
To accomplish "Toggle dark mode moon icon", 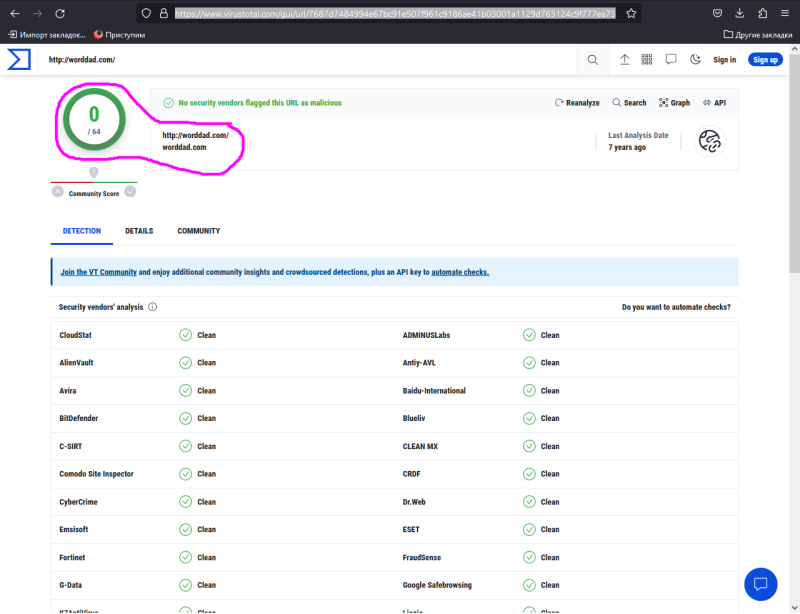I will (695, 60).
